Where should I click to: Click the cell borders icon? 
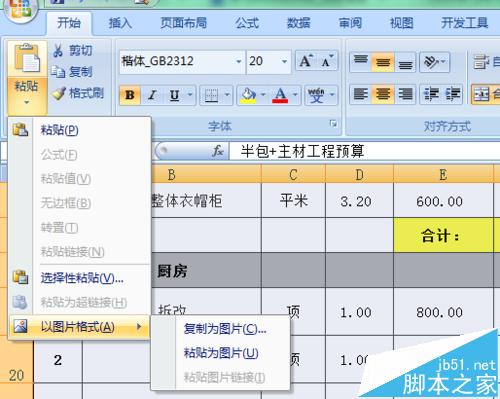211,95
